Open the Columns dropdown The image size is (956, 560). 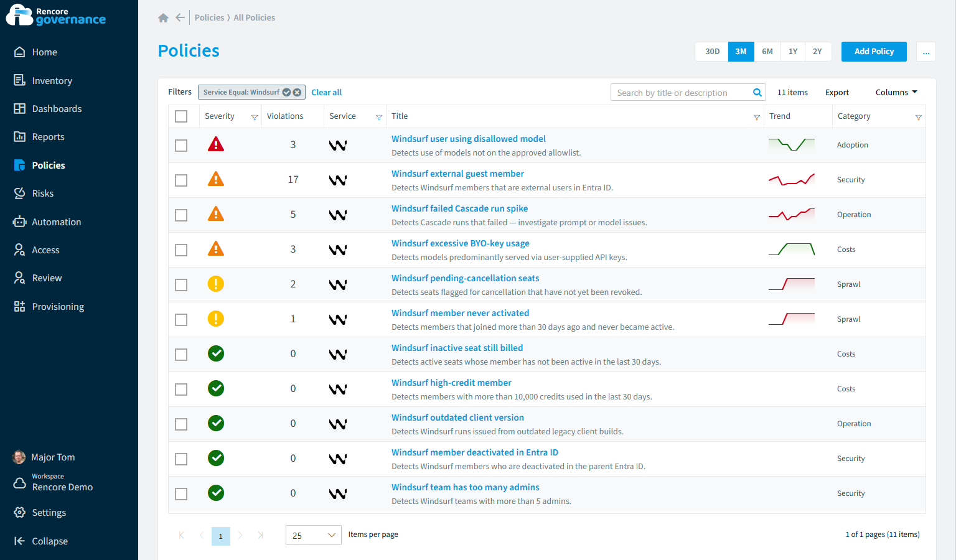click(896, 92)
